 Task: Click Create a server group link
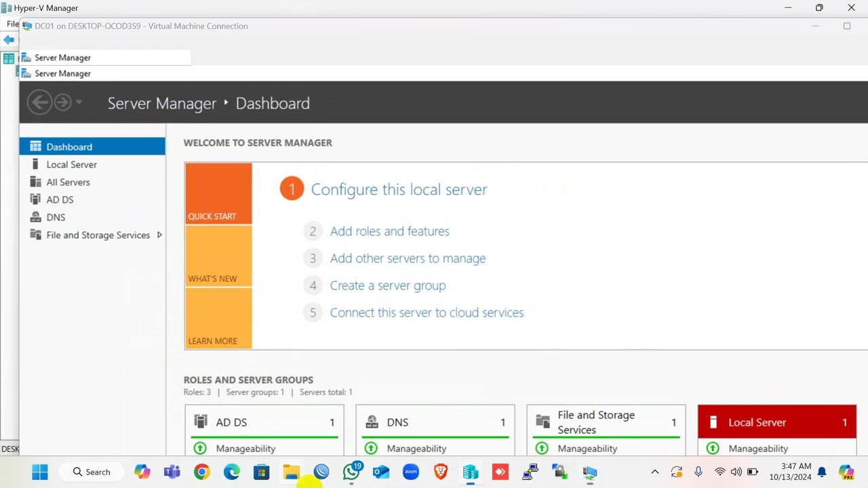pos(387,285)
